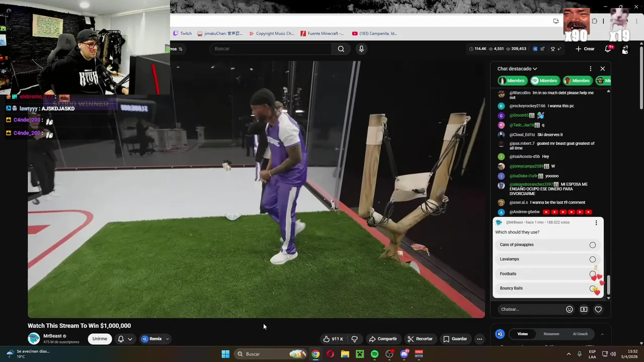
Task: Focus the YouTube Buscar search field
Action: [x=271, y=49]
